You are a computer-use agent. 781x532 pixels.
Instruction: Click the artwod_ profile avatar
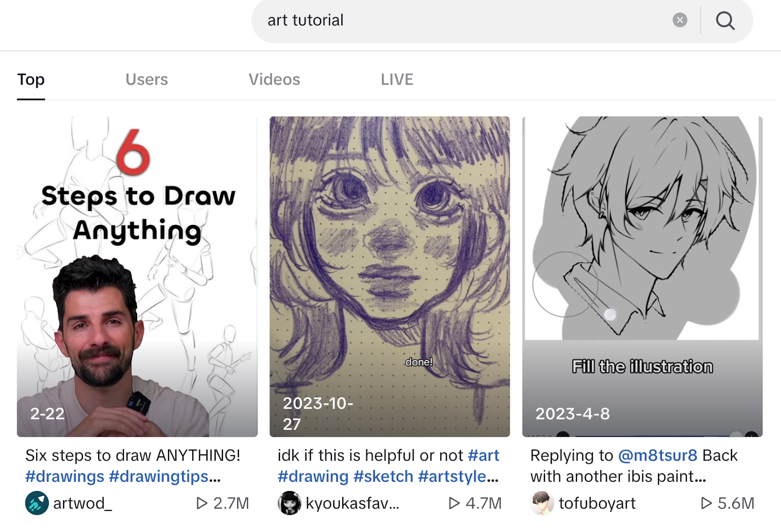coord(37,503)
